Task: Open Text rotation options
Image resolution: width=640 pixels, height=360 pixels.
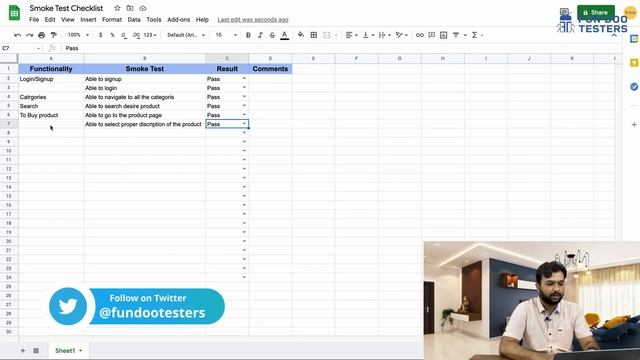Action: tap(401, 36)
